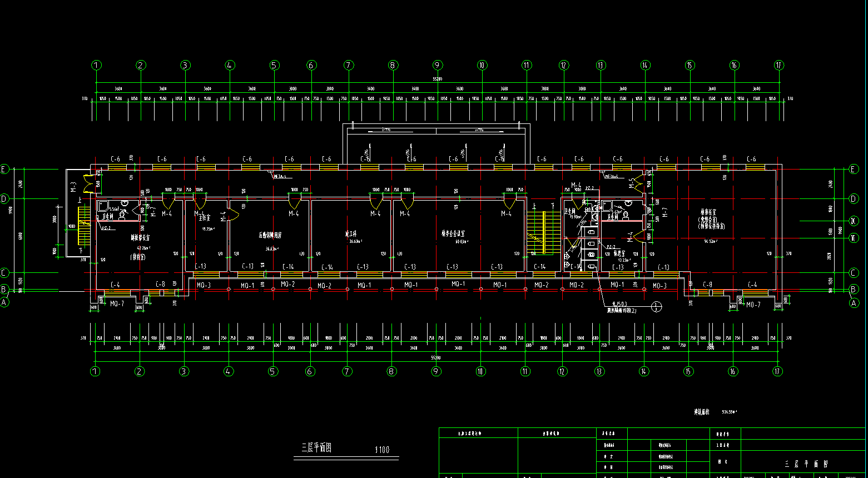The width and height of the screenshot is (868, 478).
Task: Select the right-side axis bubble D
Action: point(854,198)
